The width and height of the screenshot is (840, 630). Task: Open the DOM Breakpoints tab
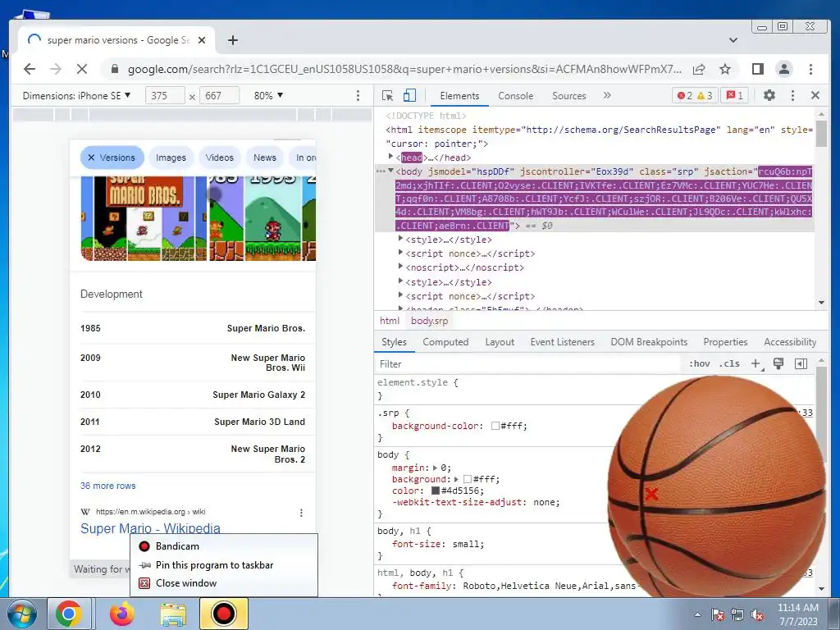(x=649, y=342)
